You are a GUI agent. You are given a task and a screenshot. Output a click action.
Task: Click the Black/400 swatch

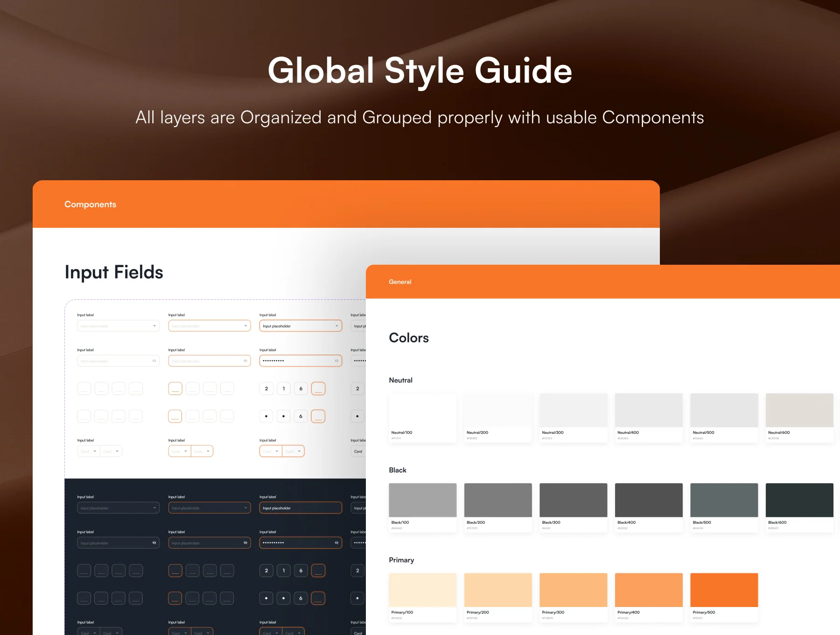(x=649, y=508)
